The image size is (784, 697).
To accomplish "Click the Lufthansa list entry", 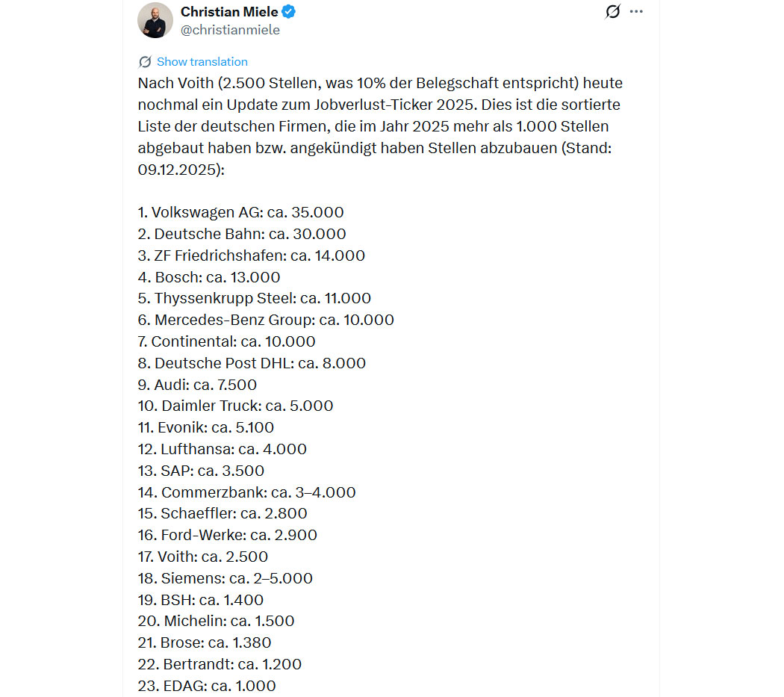I will pos(222,450).
